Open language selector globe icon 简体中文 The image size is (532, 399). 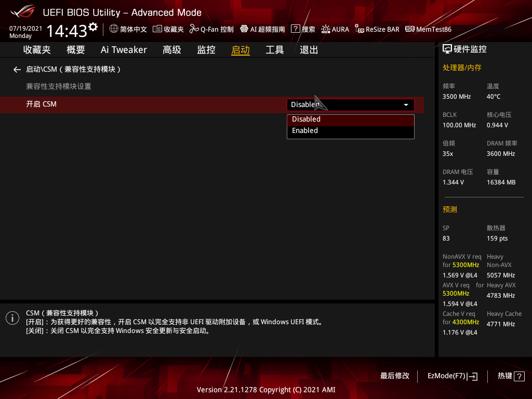point(114,29)
